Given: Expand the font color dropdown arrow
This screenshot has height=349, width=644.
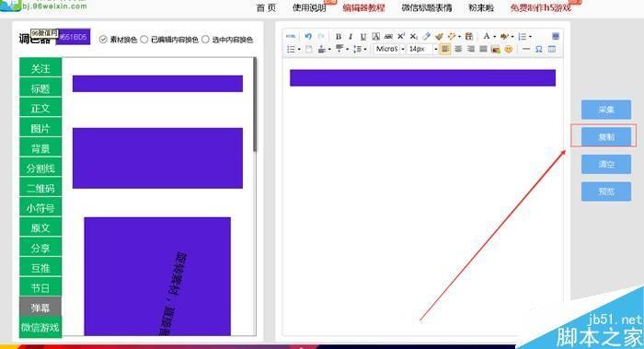Looking at the screenshot, I should 495,37.
